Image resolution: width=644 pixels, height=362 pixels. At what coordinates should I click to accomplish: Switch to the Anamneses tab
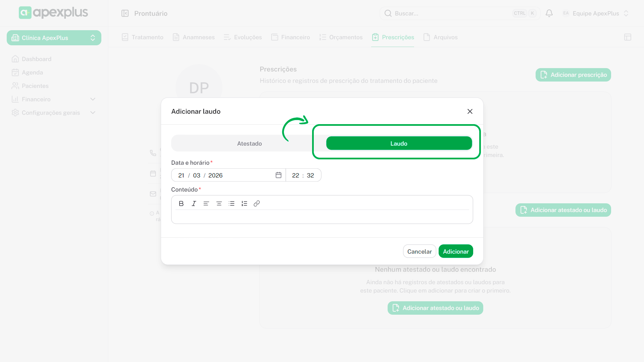pyautogui.click(x=194, y=37)
